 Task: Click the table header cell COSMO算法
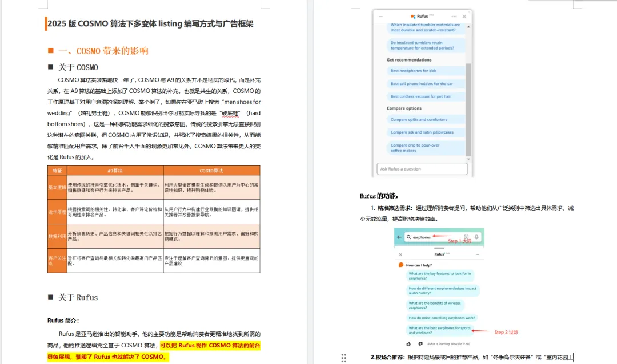pos(211,171)
